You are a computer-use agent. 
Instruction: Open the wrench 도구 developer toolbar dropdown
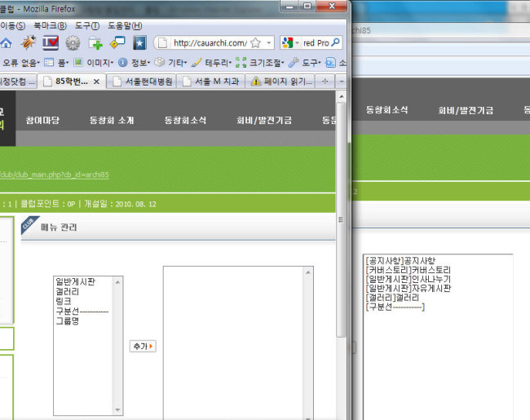tap(304, 63)
